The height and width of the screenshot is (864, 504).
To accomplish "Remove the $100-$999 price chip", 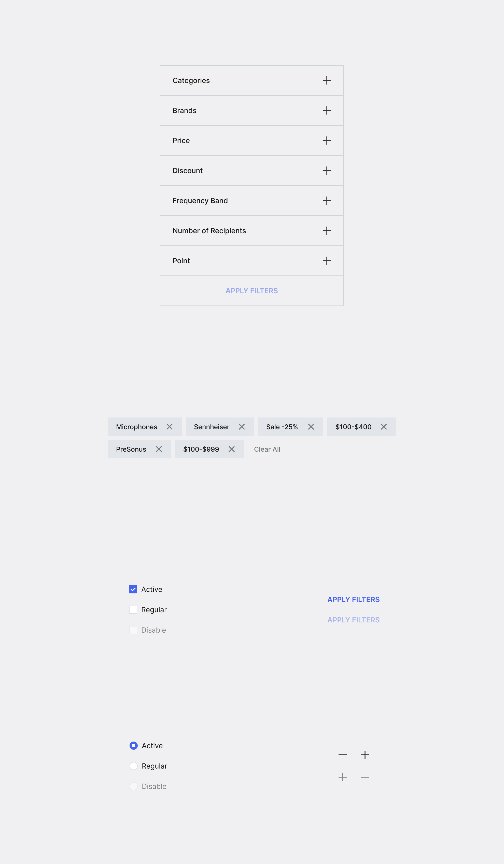I will (x=232, y=449).
